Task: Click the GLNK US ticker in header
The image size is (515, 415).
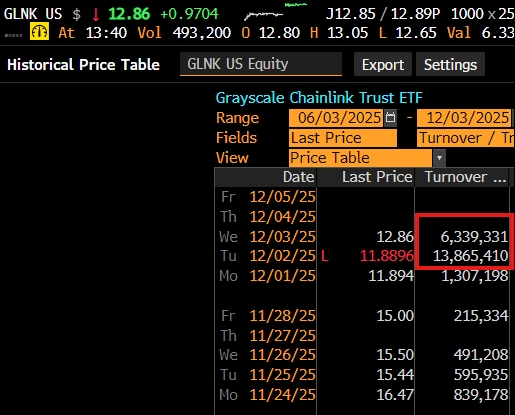Action: (33, 14)
